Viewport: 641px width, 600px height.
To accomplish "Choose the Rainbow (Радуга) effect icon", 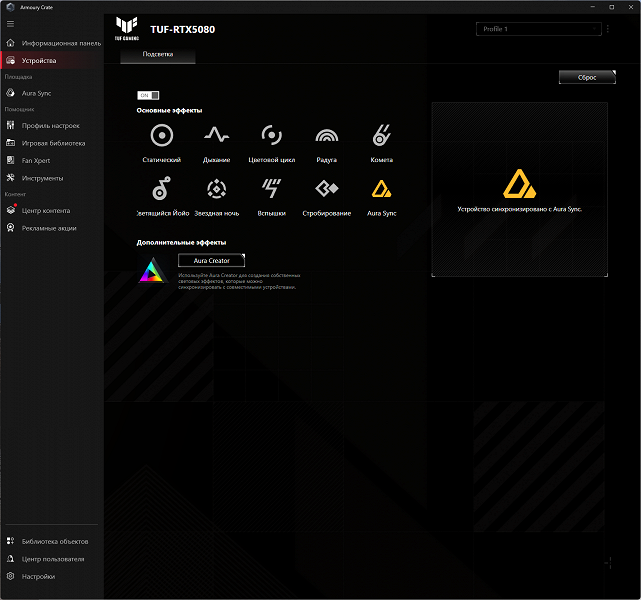I will coord(327,135).
